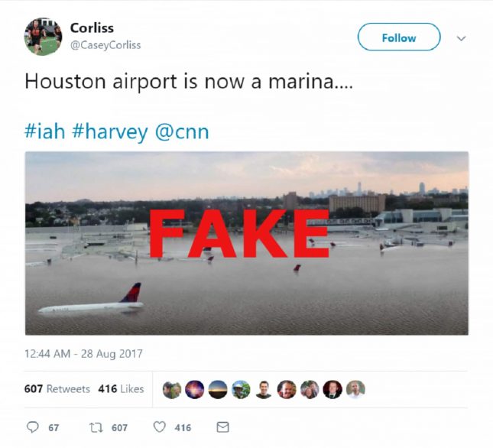Click the envelope direct message icon
This screenshot has width=493, height=448.
[223, 427]
